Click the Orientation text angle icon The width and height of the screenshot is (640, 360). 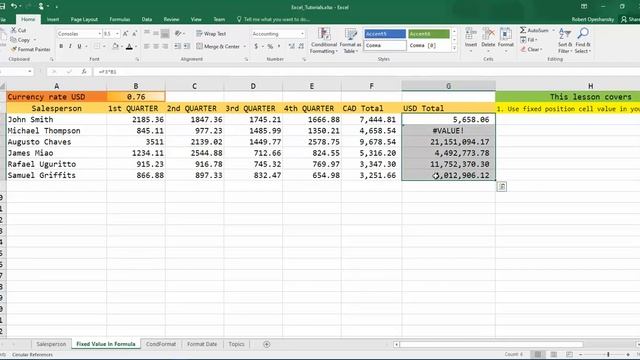click(x=178, y=33)
